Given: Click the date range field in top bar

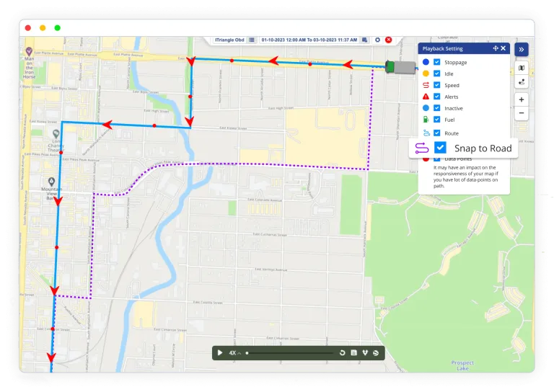Looking at the screenshot, I should tap(309, 40).
